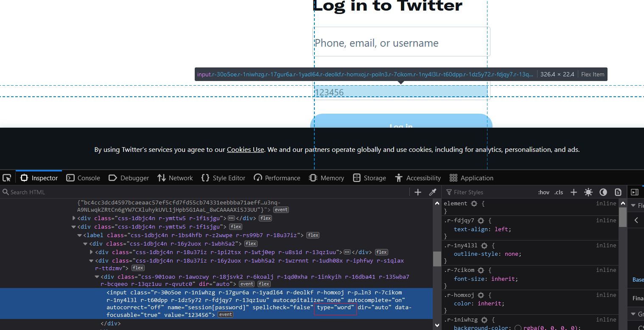Click the name="session[password]" attribute
The width and height of the screenshot is (644, 330).
[207, 307]
